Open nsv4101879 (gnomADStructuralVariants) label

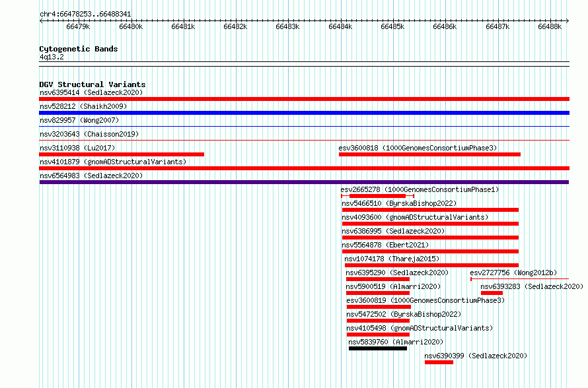pos(113,162)
